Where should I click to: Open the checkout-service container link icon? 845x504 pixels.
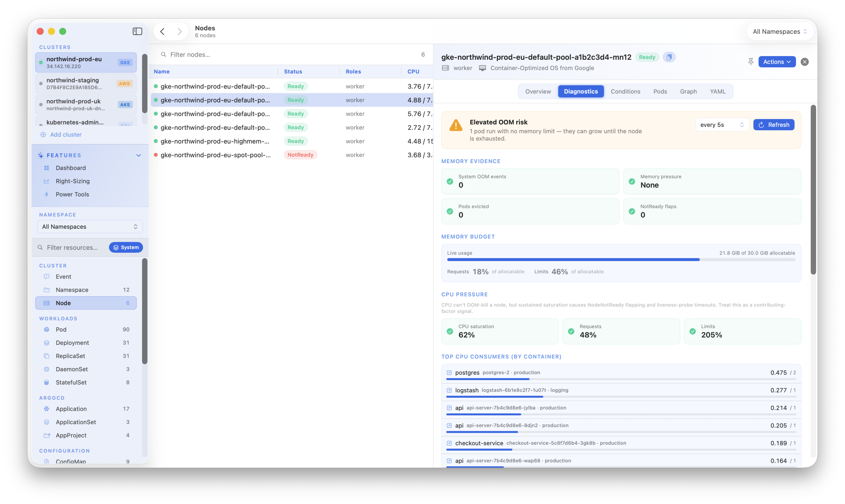click(x=449, y=443)
